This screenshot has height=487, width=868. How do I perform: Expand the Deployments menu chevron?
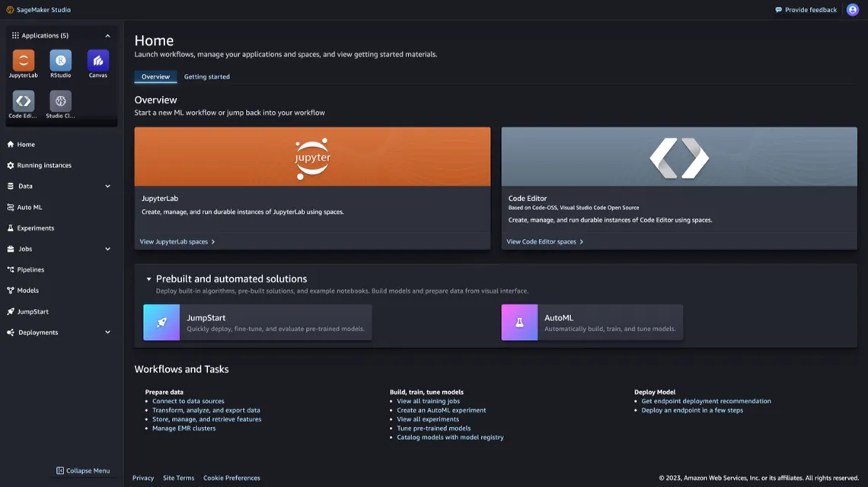pyautogui.click(x=108, y=333)
